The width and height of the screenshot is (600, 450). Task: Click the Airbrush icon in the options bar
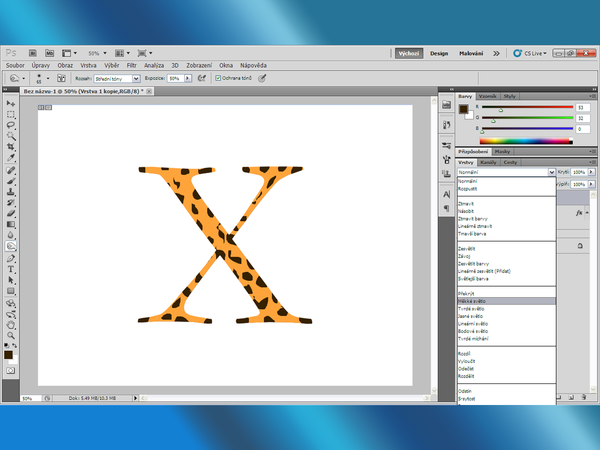pyautogui.click(x=203, y=77)
